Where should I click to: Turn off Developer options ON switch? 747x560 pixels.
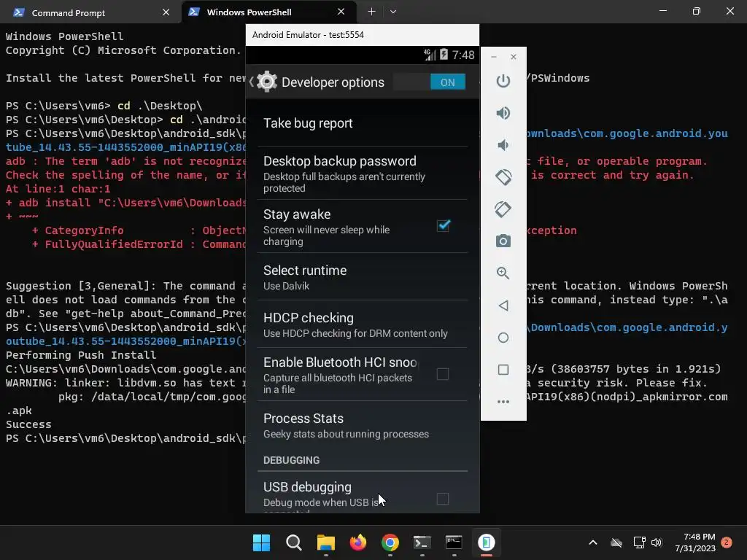pos(429,82)
